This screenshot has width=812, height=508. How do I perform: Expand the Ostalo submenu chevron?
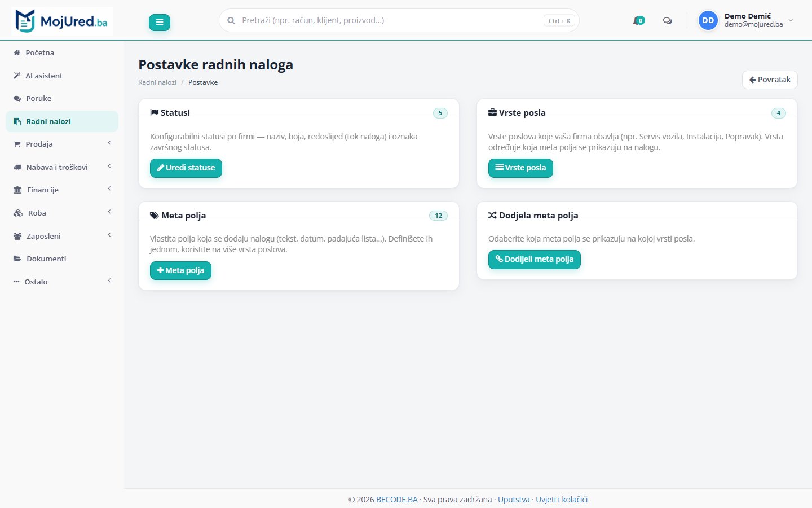coord(109,281)
